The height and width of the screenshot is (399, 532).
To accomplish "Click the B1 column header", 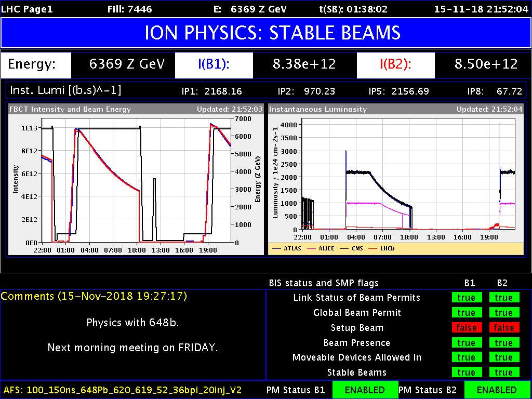I will point(469,283).
